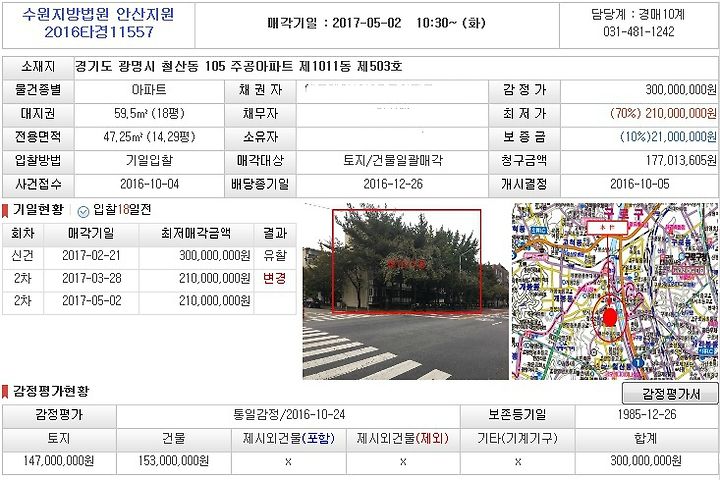The image size is (720, 480).
Task: Click the 기일현황 section heading
Action: coord(38,210)
